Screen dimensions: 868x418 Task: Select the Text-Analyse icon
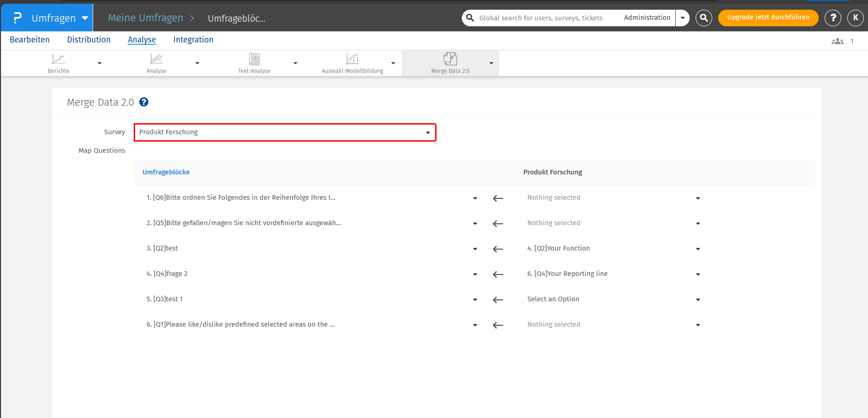tap(254, 59)
